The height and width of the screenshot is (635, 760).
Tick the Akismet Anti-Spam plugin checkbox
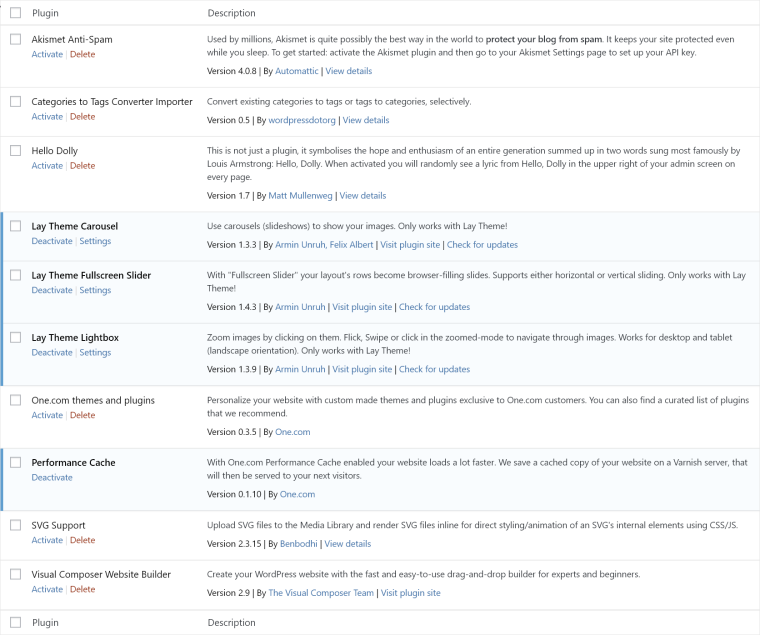pyautogui.click(x=15, y=39)
